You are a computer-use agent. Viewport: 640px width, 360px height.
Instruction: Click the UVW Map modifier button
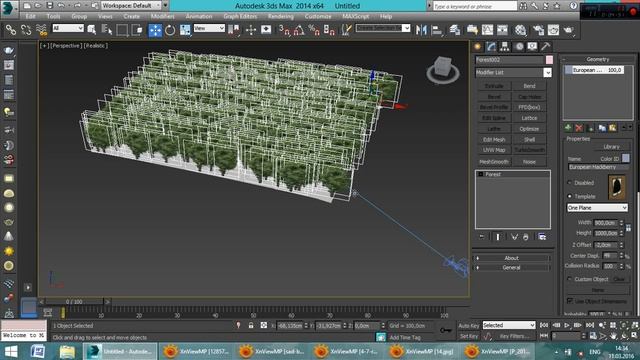click(x=494, y=150)
